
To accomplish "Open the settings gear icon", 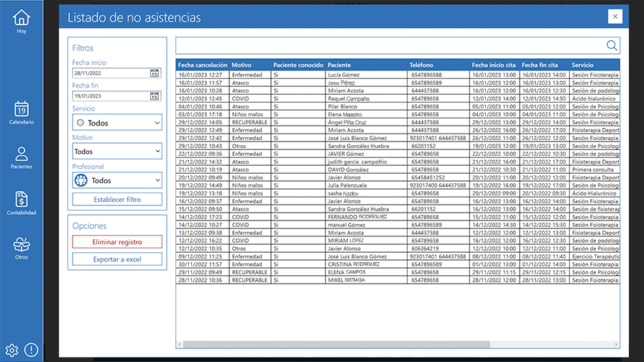I will pos(11,351).
